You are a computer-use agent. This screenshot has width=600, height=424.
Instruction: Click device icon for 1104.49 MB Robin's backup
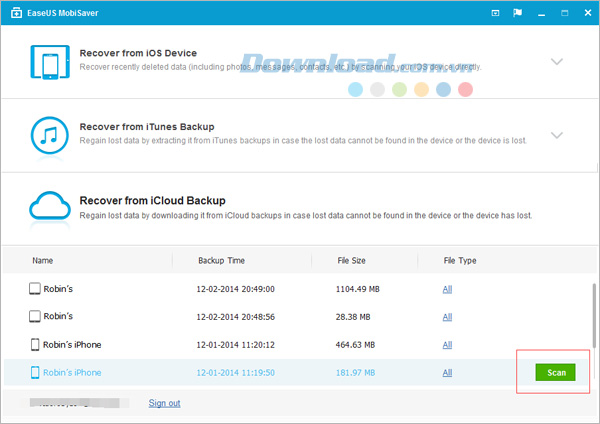35,289
